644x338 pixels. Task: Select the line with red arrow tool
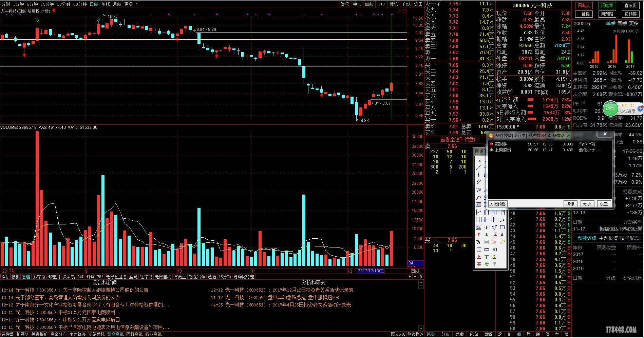pyautogui.click(x=494, y=235)
